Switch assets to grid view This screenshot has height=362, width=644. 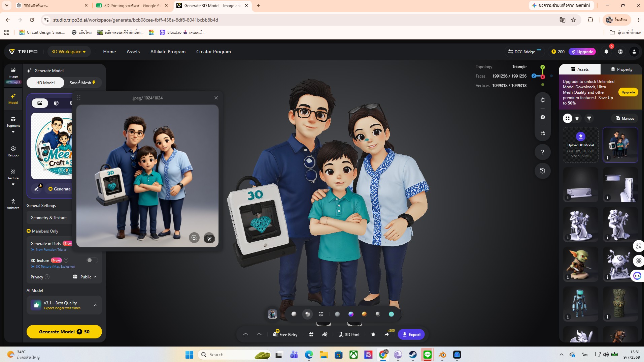coord(568,118)
